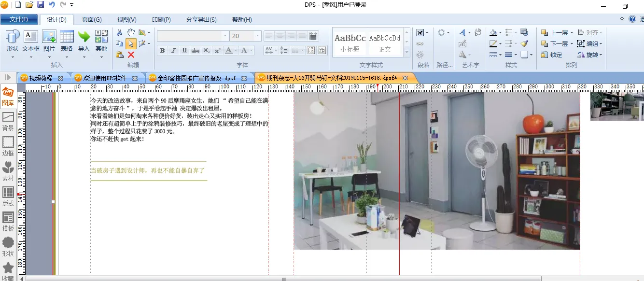Click the cut scissors icon
Viewport: 644px width, 281px height.
pyautogui.click(x=120, y=32)
